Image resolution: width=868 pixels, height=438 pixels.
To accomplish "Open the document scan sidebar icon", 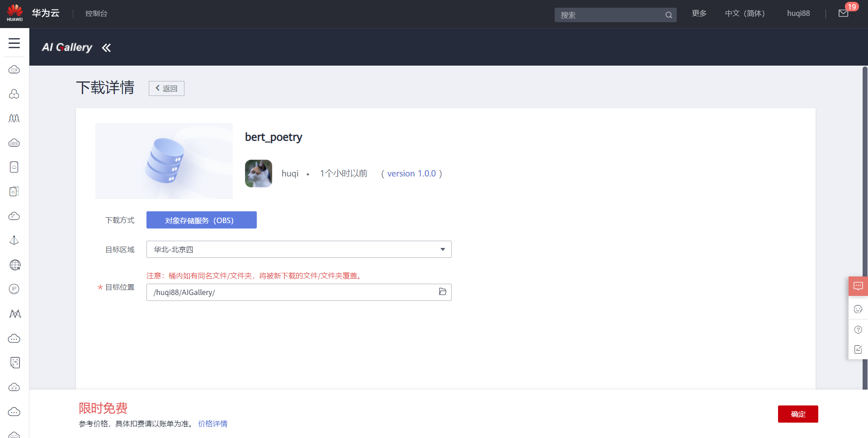I will tap(14, 363).
